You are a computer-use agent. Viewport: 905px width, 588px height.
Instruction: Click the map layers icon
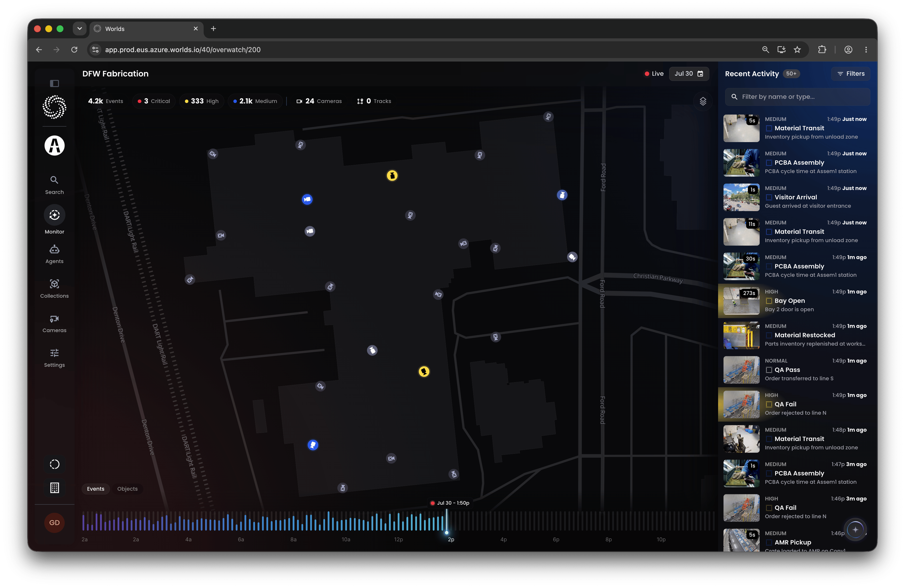tap(703, 101)
